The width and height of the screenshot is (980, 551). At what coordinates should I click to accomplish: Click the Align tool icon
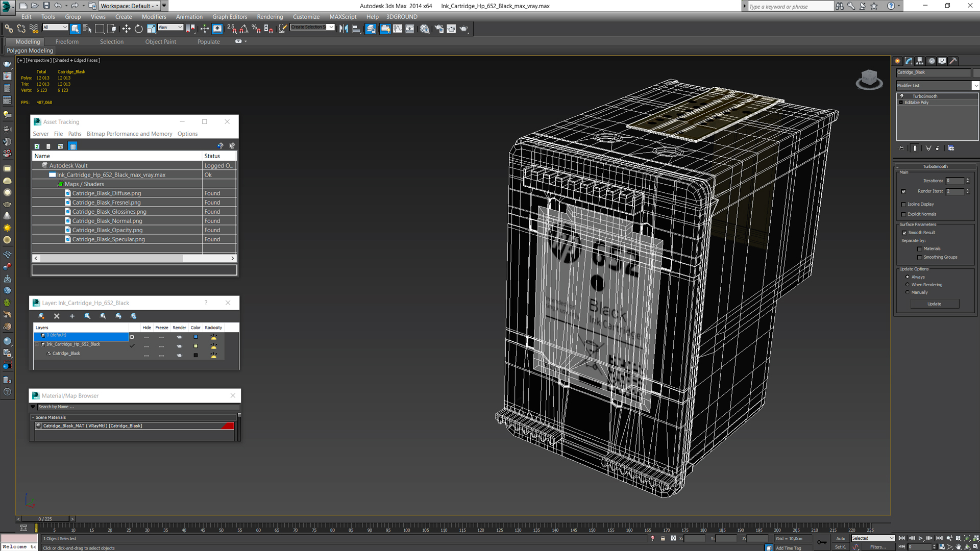click(356, 29)
